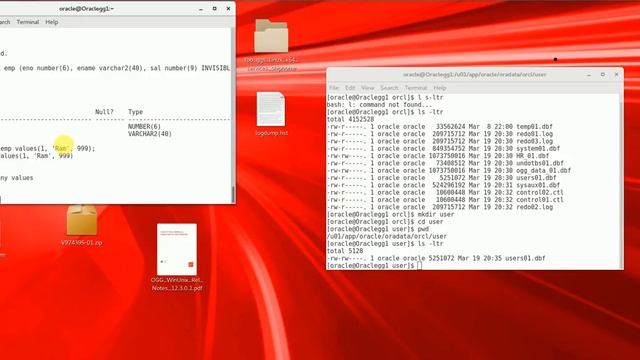The height and width of the screenshot is (360, 640).
Task: Click undotbs01.dbf in the file listing
Action: click(x=540, y=163)
